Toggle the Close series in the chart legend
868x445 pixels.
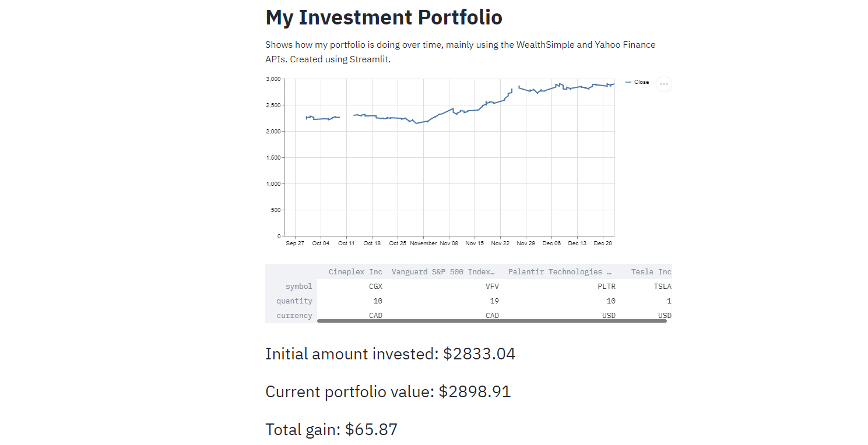pyautogui.click(x=637, y=82)
